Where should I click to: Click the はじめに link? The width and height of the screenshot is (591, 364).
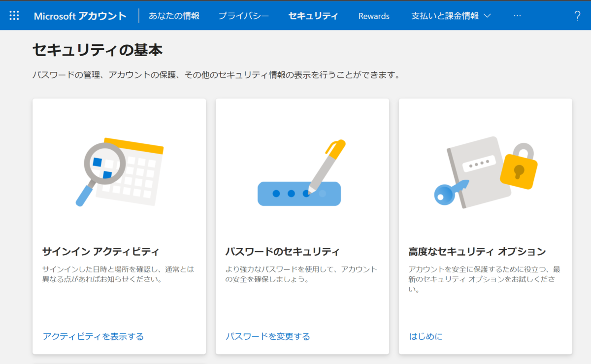tap(426, 336)
